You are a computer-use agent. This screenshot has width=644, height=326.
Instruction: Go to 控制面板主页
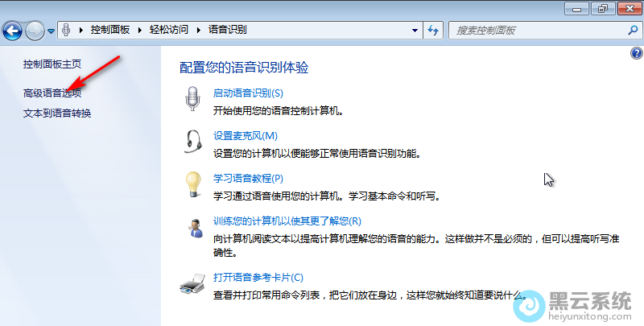click(x=52, y=64)
